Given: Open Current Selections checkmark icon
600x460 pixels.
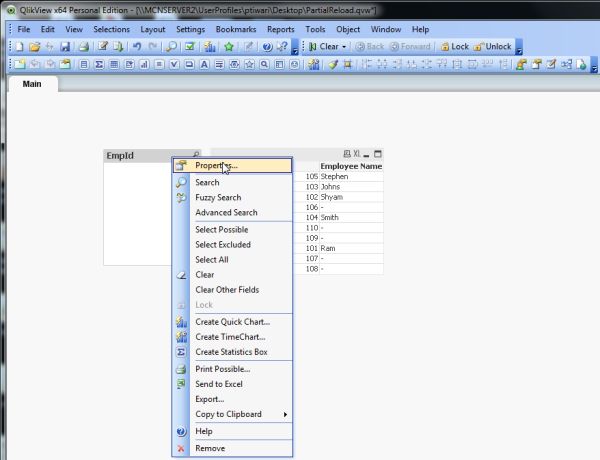Looking at the screenshot, I should (190, 47).
